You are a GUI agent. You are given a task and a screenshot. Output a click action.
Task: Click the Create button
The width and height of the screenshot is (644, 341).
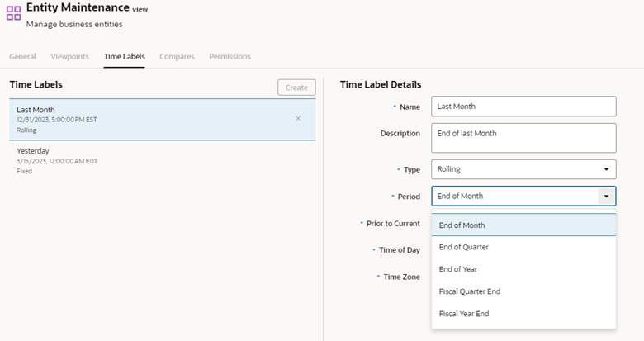[x=296, y=88]
